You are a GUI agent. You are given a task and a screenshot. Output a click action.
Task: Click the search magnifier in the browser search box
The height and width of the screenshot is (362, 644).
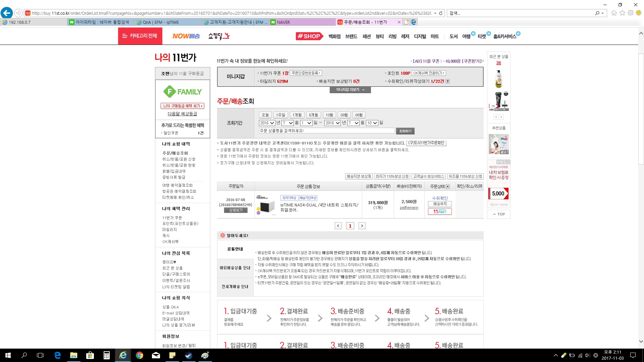pyautogui.click(x=597, y=13)
